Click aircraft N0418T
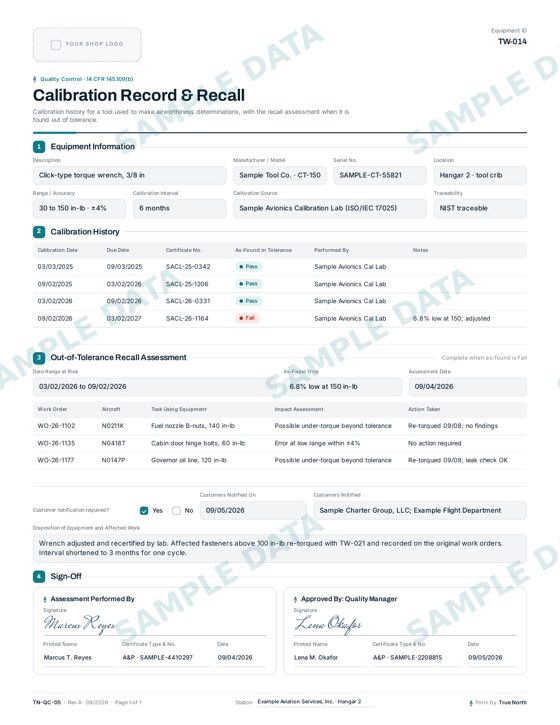Image resolution: width=560 pixels, height=725 pixels. [x=114, y=443]
